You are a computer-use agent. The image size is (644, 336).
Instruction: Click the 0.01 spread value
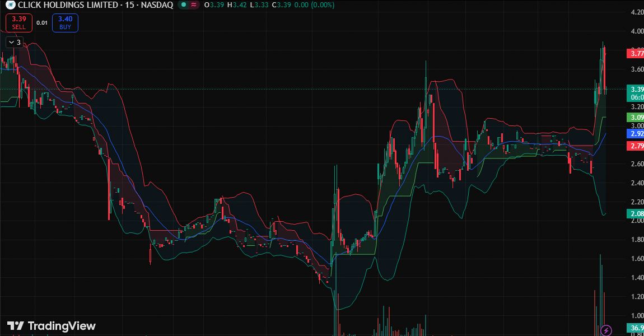click(x=42, y=22)
